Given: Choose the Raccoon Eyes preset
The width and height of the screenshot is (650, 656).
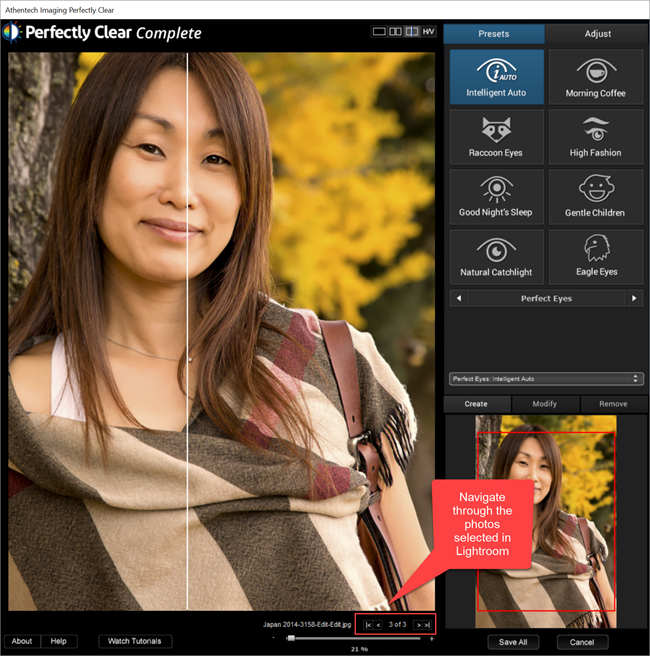Looking at the screenshot, I should coord(496,137).
